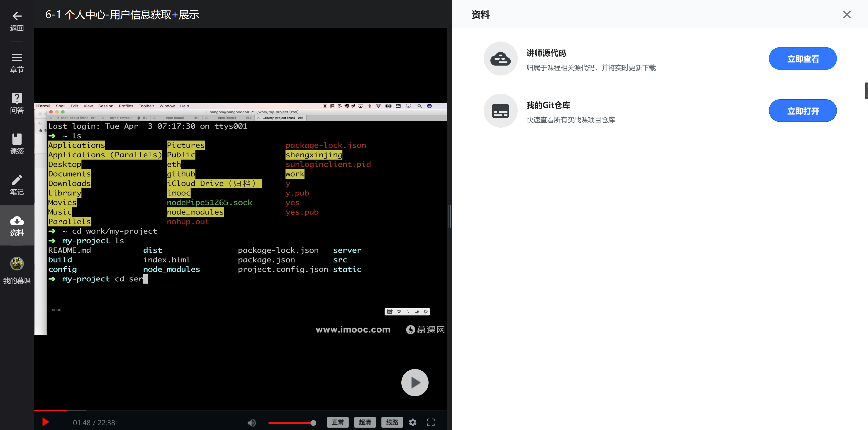Image resolution: width=868 pixels, height=430 pixels.
Task: Change video quality via 超清 button
Action: (x=365, y=422)
